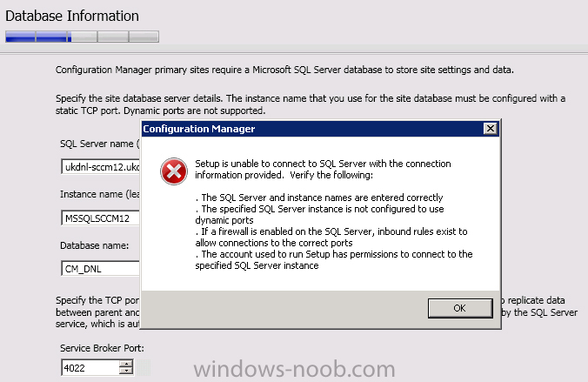
Task: Click the first filled progress bar segment
Action: click(20, 37)
